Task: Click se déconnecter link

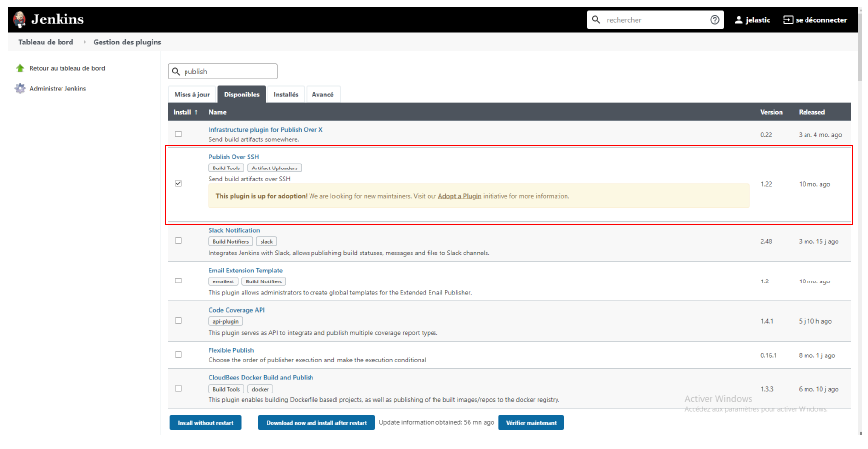Action: tap(821, 20)
